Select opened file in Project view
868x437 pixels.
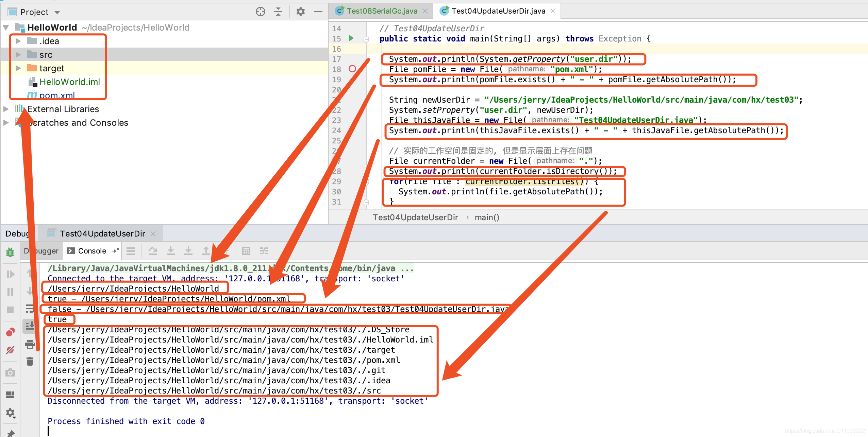pyautogui.click(x=261, y=11)
